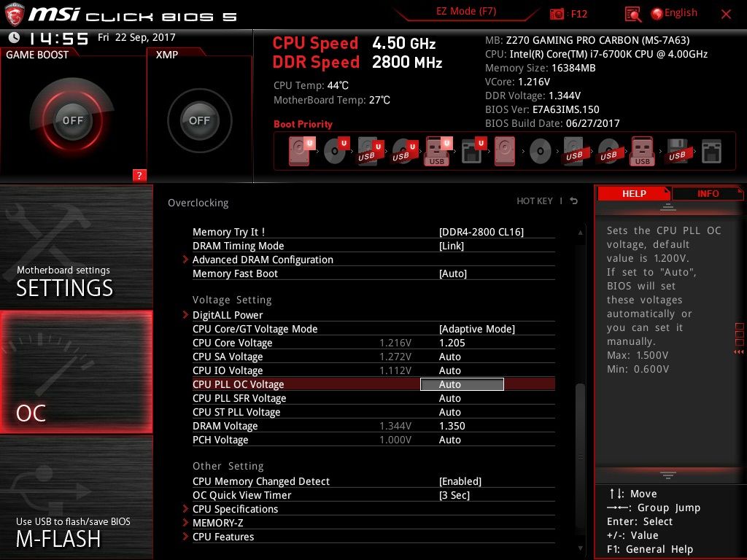Switch to the HELP tab
Screen dimensions: 747x560
[x=634, y=193]
